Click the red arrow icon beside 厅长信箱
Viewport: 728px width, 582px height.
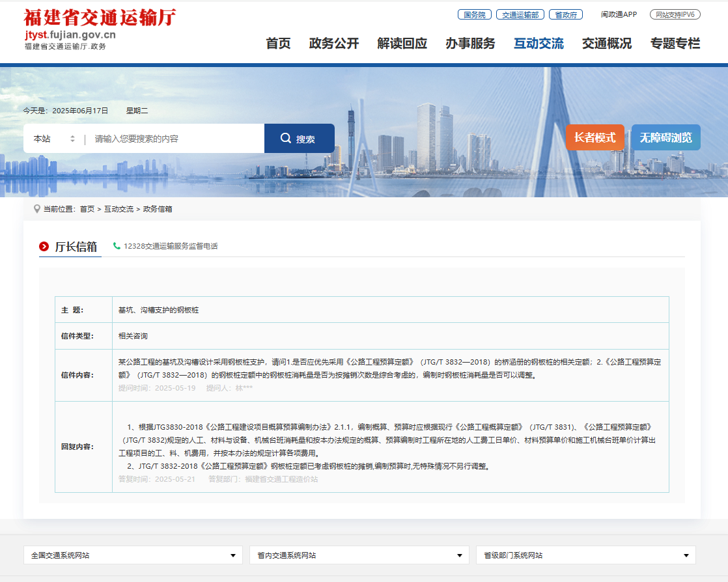click(44, 246)
